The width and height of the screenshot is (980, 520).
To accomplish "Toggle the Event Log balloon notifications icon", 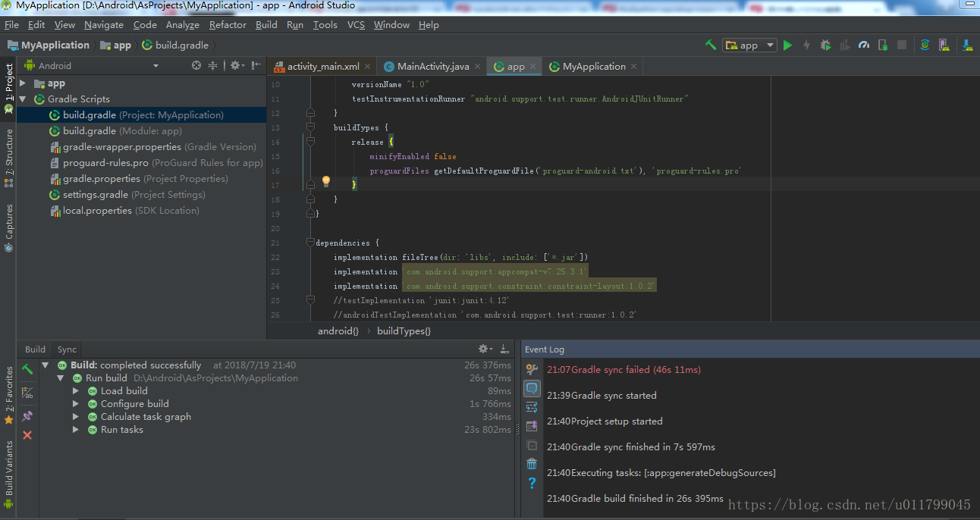I will pyautogui.click(x=532, y=388).
